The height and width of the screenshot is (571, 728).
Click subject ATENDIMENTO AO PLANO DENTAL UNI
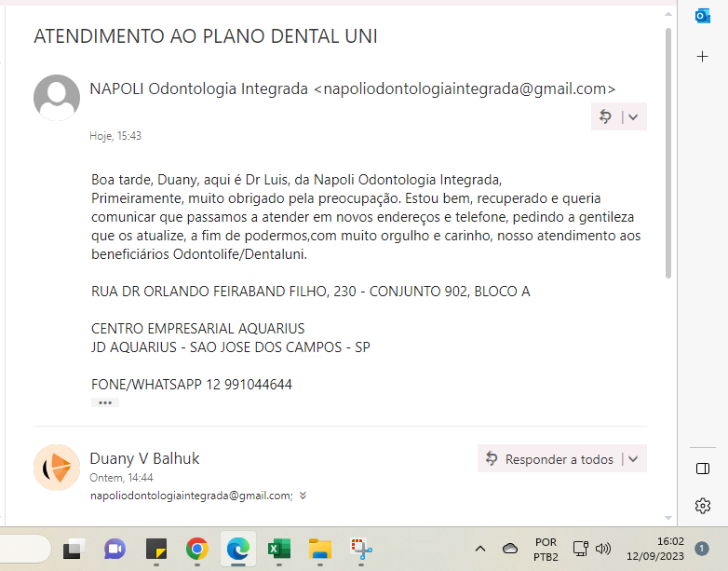[x=205, y=36]
